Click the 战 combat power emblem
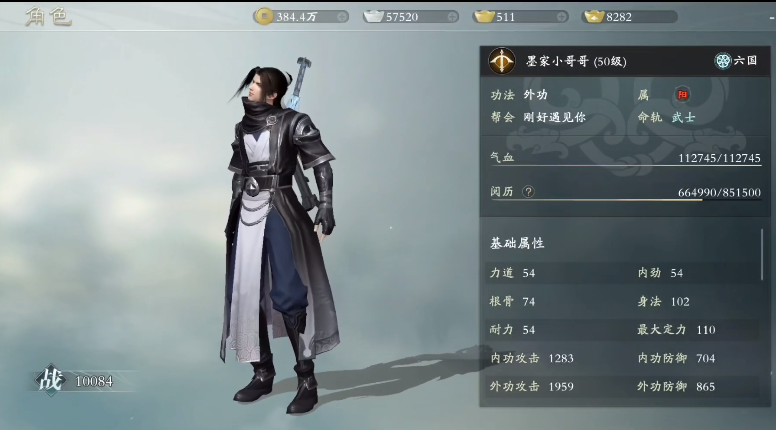This screenshot has width=776, height=430. click(x=50, y=381)
